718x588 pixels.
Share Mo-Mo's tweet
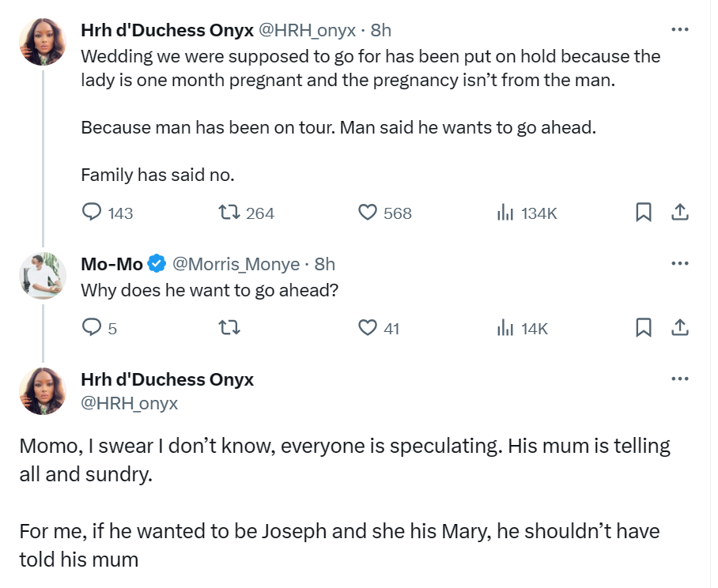[679, 328]
